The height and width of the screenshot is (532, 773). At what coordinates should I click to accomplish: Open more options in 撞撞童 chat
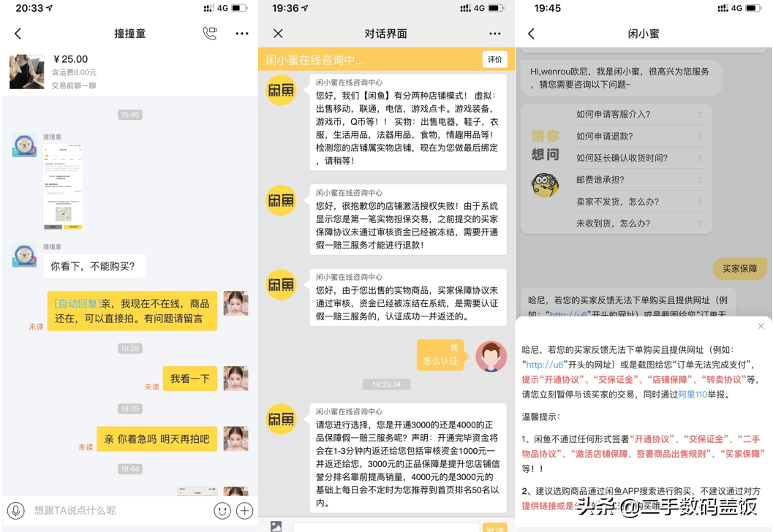[241, 34]
